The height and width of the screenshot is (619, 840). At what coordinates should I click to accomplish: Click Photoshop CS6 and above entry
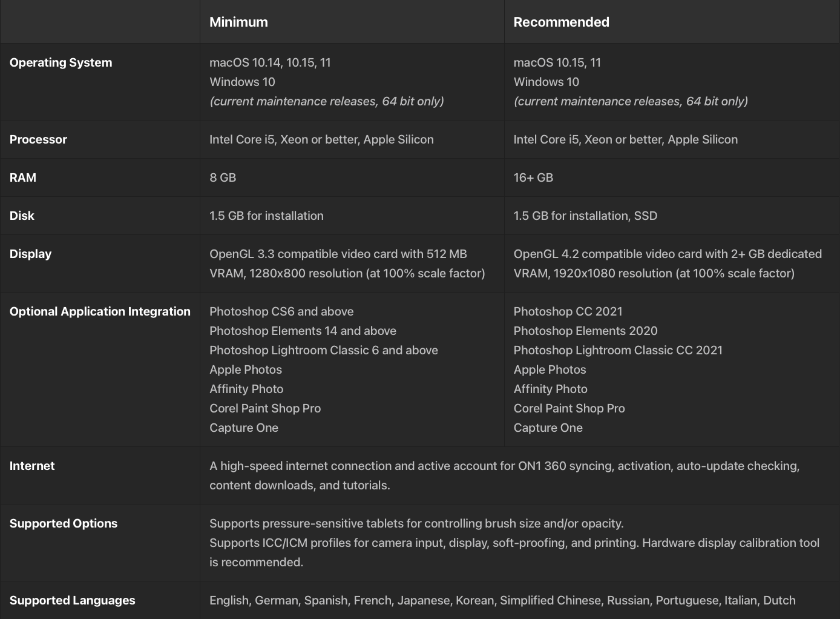coord(281,311)
